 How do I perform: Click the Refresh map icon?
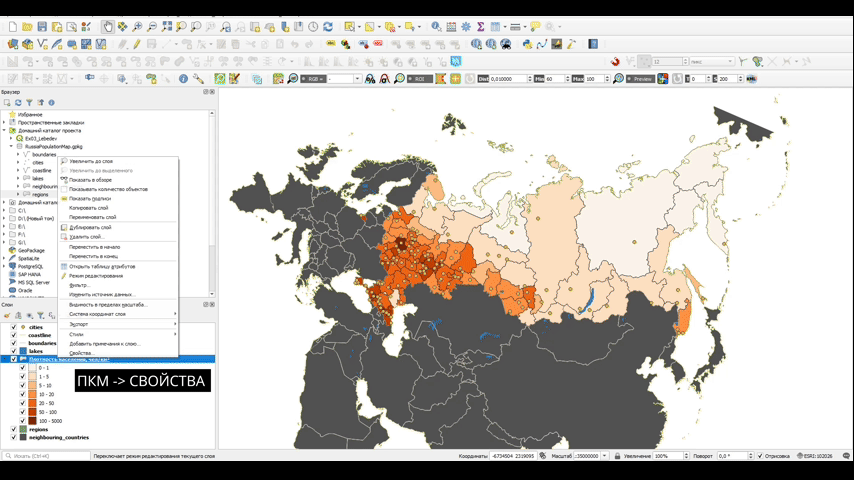click(328, 27)
